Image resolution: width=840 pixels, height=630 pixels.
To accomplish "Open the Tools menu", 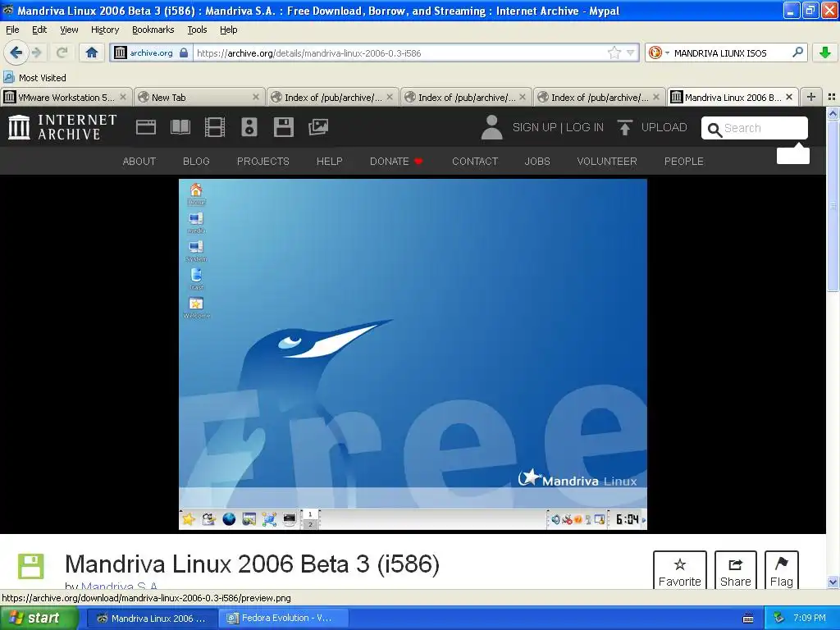I will click(x=197, y=30).
